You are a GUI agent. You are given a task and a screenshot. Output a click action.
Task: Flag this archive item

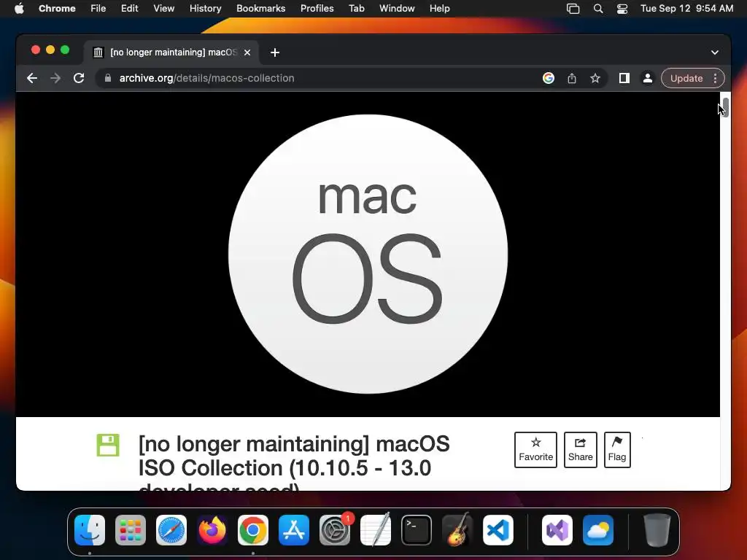[x=617, y=449]
